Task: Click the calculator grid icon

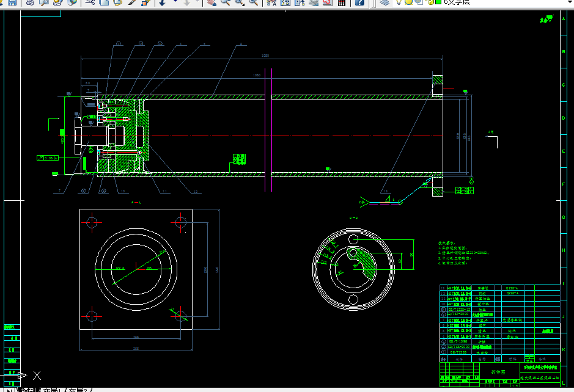Action: pos(342,3)
